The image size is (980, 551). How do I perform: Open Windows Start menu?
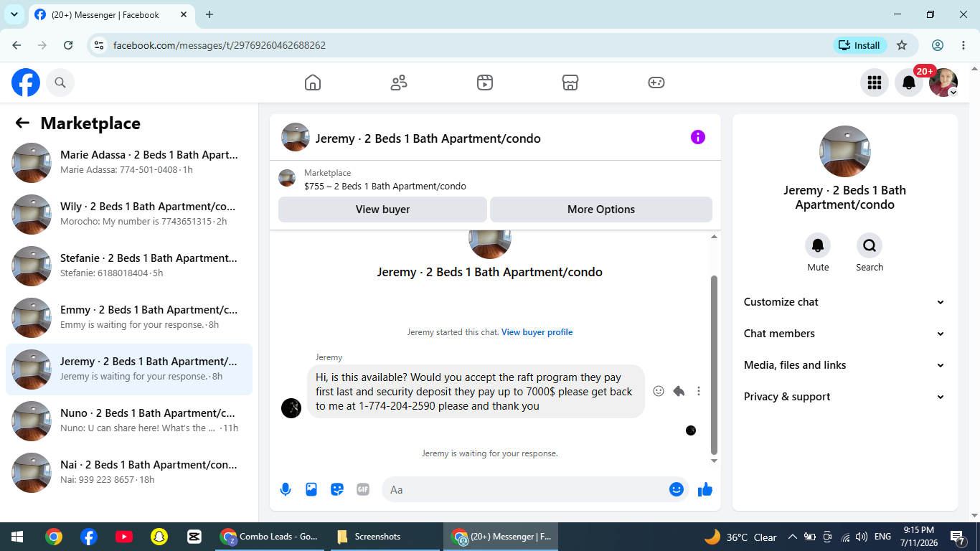click(17, 537)
